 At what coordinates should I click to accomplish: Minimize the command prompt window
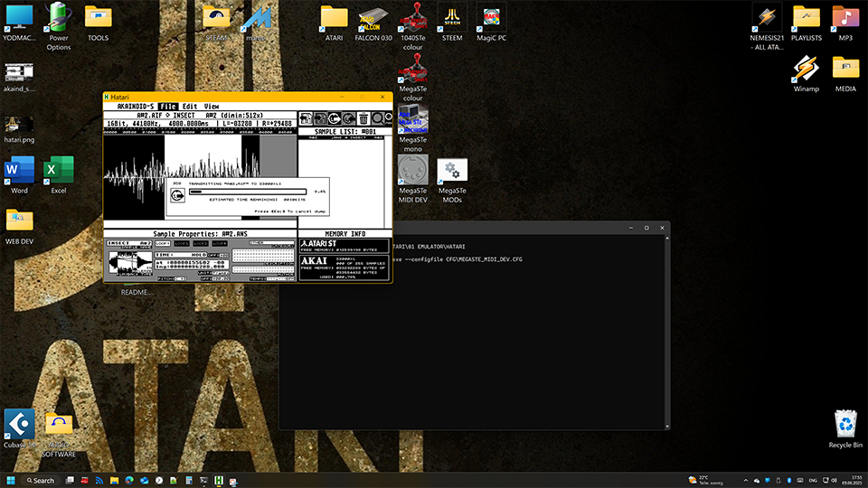point(631,228)
